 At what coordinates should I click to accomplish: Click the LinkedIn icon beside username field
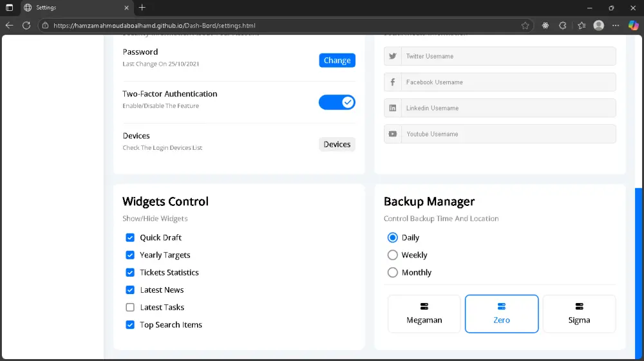[393, 108]
